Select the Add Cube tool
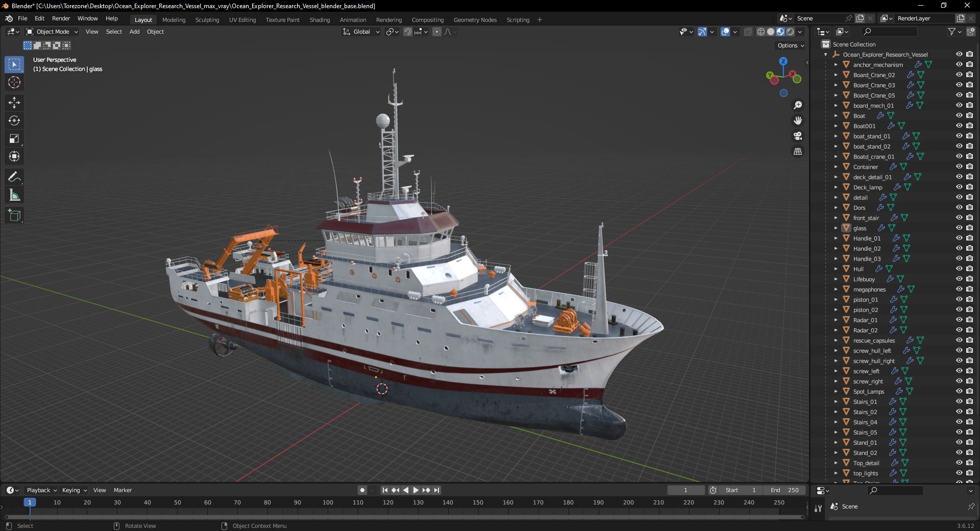 pos(14,215)
